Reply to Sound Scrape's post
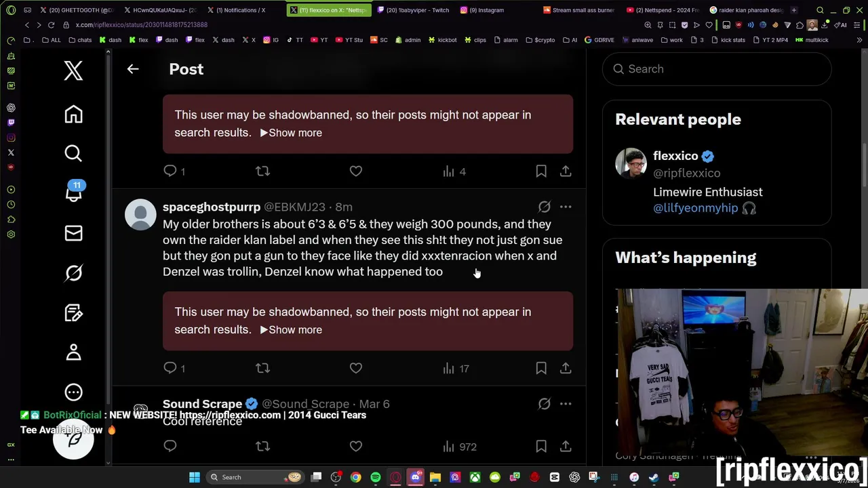This screenshot has width=868, height=488. coord(170,446)
